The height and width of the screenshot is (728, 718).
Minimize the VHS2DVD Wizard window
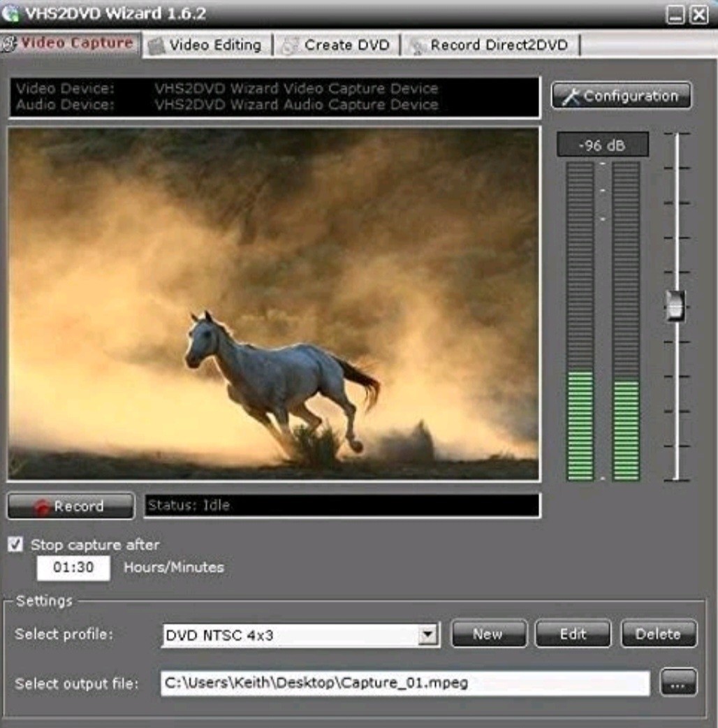[675, 15]
